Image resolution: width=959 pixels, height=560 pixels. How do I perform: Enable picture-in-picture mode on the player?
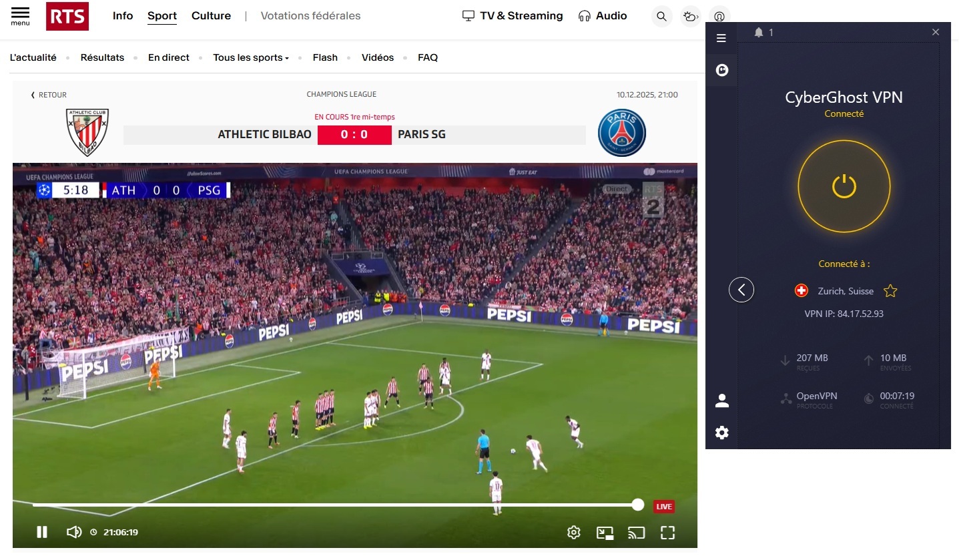(605, 532)
